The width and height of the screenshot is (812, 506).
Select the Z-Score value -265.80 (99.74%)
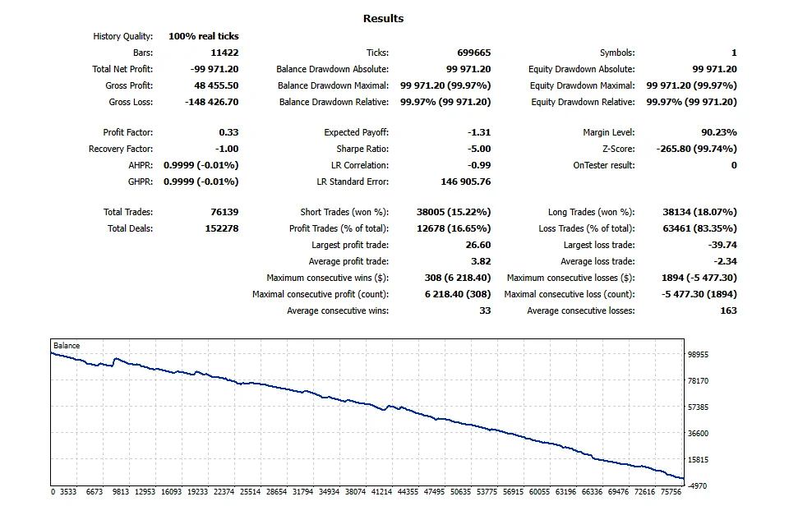[696, 149]
